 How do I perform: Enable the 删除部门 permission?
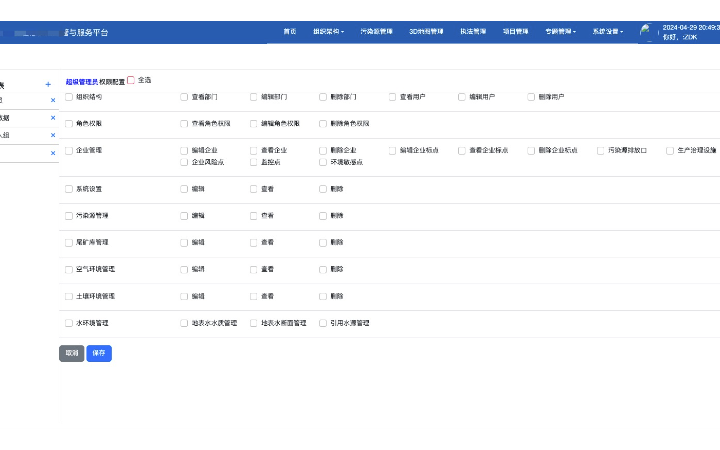[323, 97]
